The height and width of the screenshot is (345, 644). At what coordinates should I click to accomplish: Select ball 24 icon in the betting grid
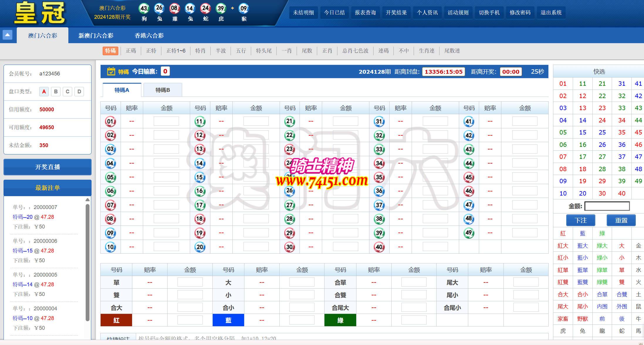coord(290,163)
